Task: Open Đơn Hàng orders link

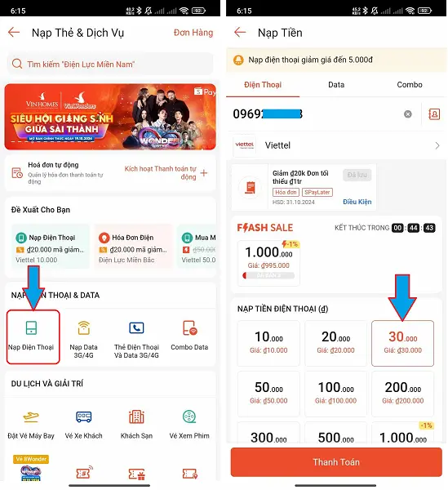Action: (x=193, y=33)
